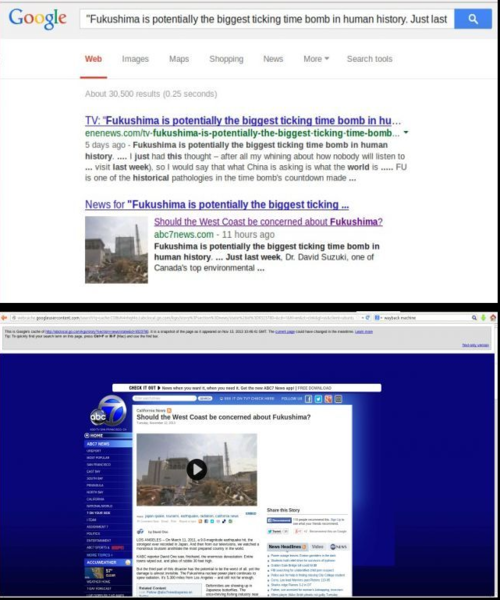Screen dimensions: 500x600
Task: Select the News Headlines tab
Action: tap(287, 547)
